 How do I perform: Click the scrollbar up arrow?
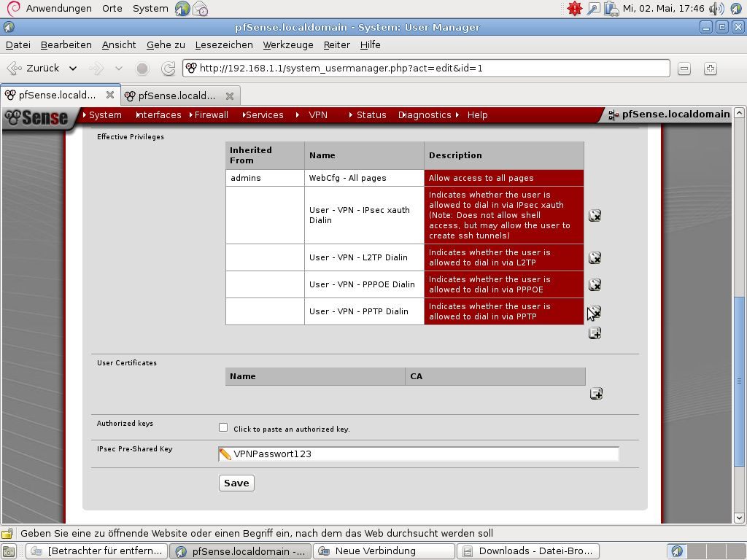click(x=739, y=113)
